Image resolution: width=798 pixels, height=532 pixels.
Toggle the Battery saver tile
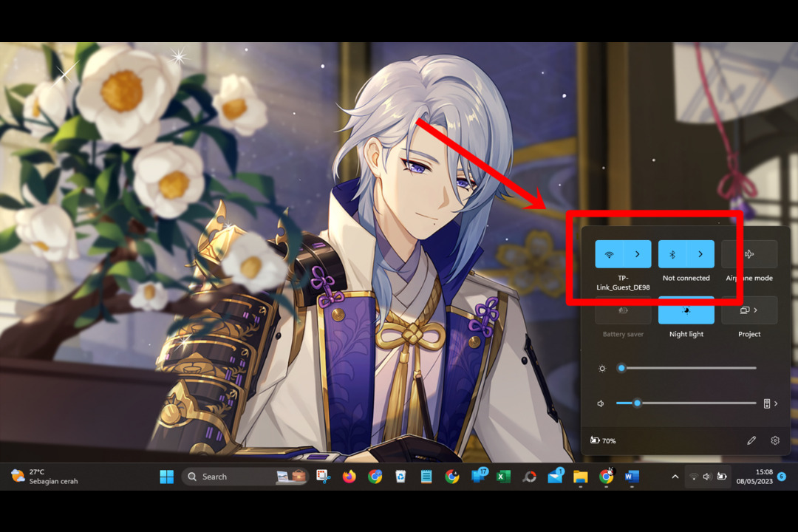tap(623, 310)
